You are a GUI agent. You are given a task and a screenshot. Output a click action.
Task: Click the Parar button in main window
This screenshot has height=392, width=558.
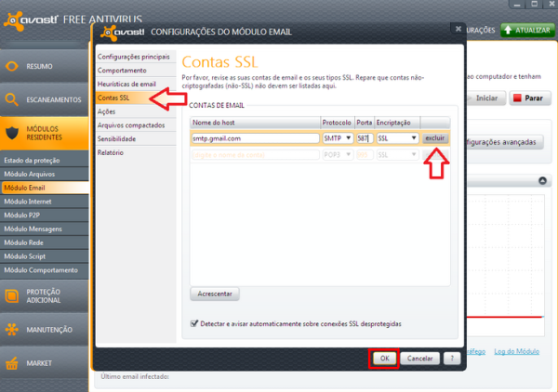click(529, 98)
